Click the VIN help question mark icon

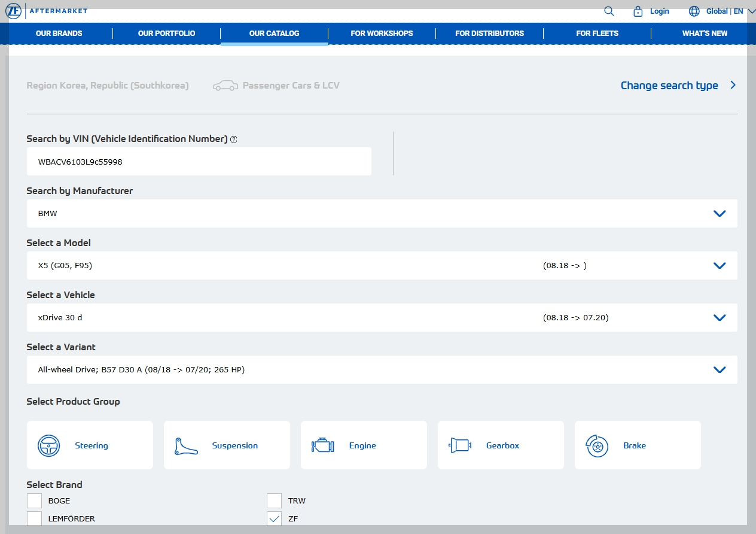click(234, 139)
